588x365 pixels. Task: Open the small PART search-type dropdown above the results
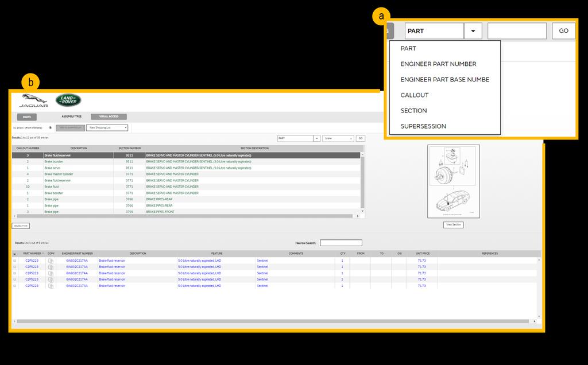point(299,138)
